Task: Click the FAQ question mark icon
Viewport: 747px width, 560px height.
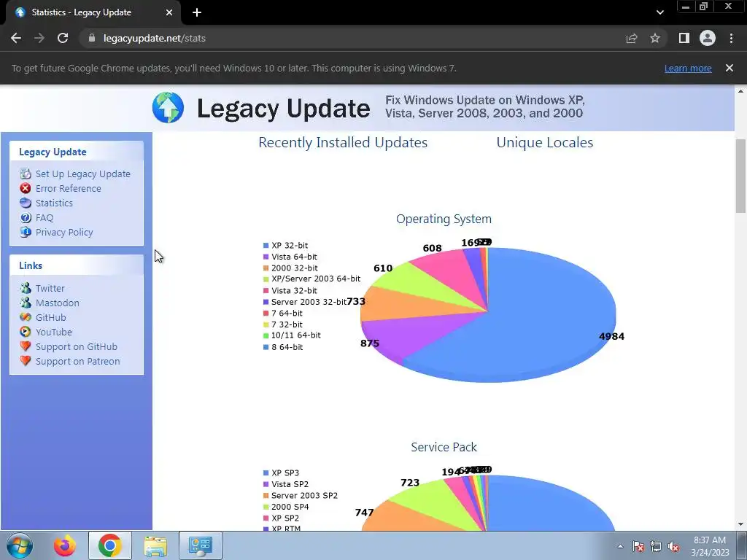Action: [x=26, y=217]
